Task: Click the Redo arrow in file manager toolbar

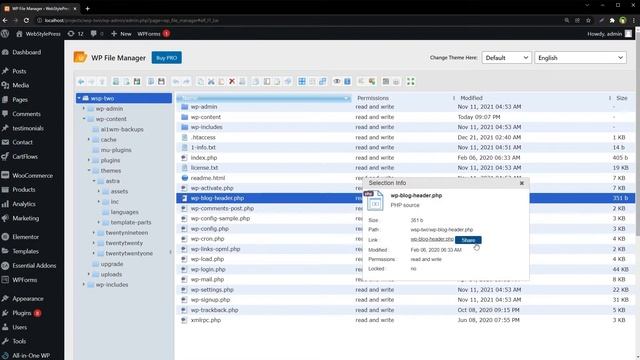Action: coord(186,82)
